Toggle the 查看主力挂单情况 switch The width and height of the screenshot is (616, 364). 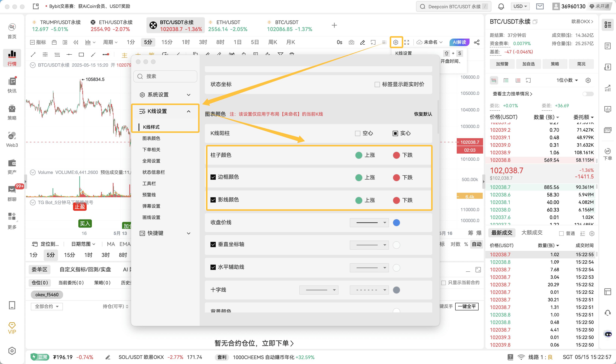[588, 94]
